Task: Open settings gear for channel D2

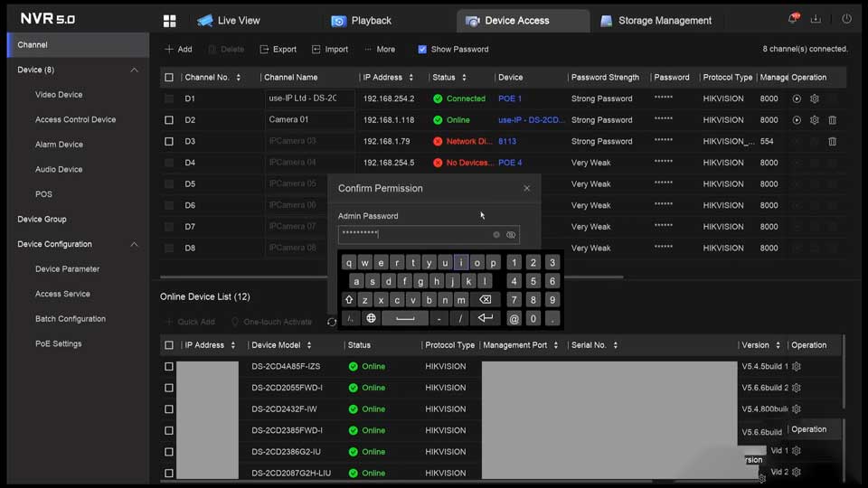Action: [814, 120]
